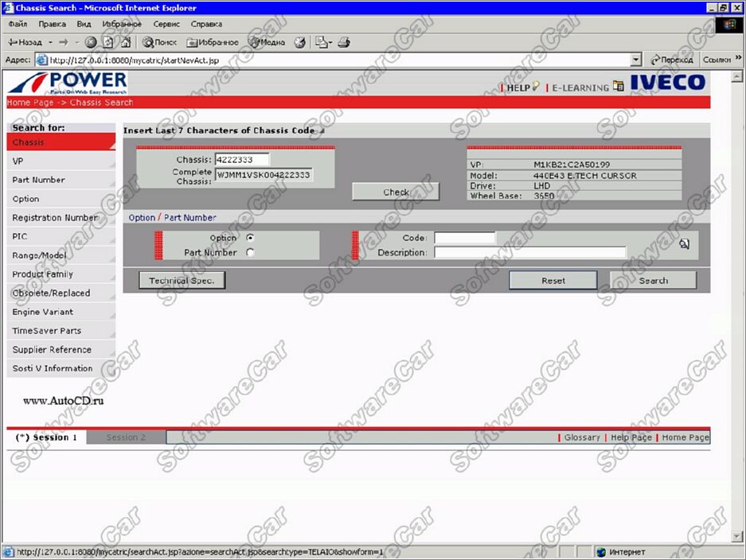Open the History (Журнал) toolbar icon
This screenshot has width=746, height=560.
click(x=301, y=42)
